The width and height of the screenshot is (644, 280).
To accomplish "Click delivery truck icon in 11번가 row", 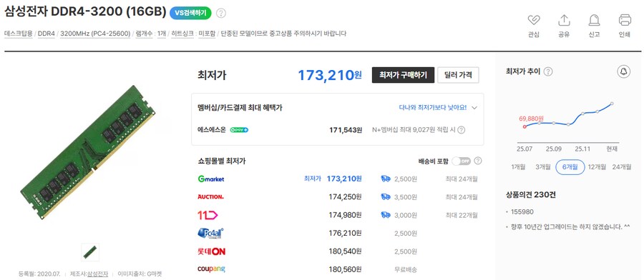I will [385, 215].
